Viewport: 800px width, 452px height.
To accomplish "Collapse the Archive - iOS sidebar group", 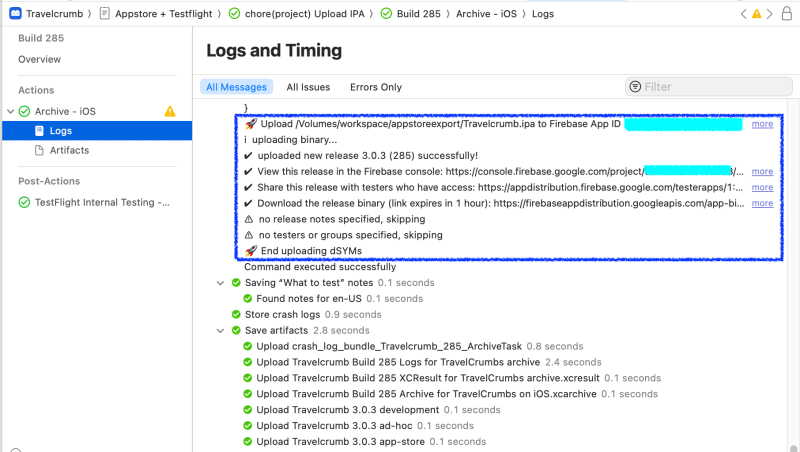I will (11, 111).
